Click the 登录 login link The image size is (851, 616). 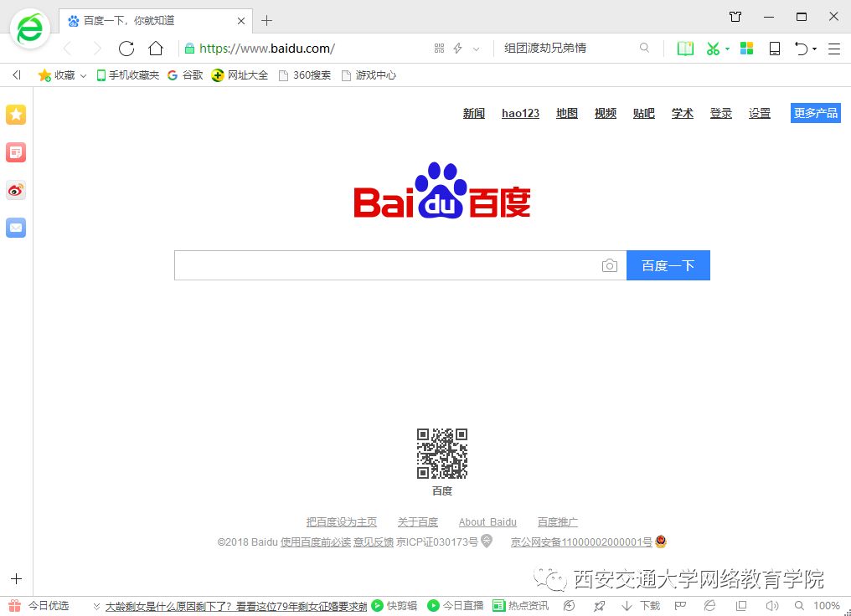click(x=720, y=113)
